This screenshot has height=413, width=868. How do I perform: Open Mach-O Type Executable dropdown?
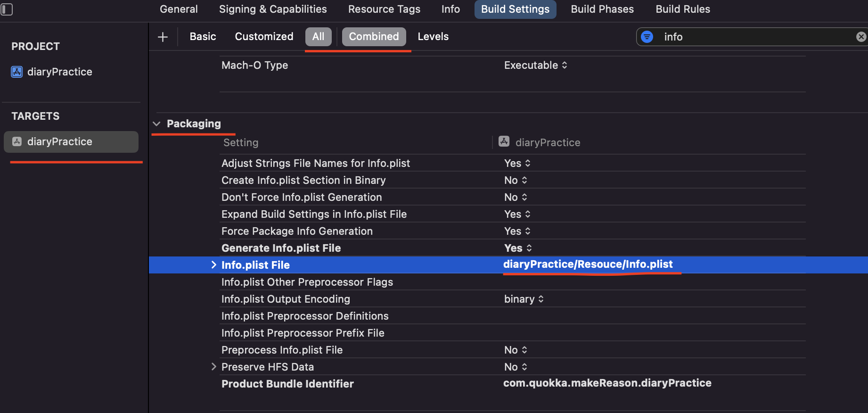tap(536, 66)
